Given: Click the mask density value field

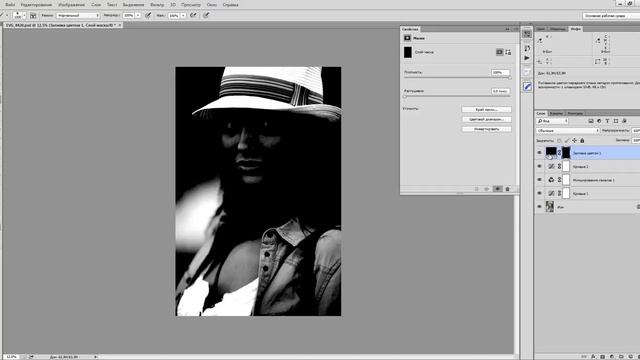Looking at the screenshot, I should pos(500,72).
